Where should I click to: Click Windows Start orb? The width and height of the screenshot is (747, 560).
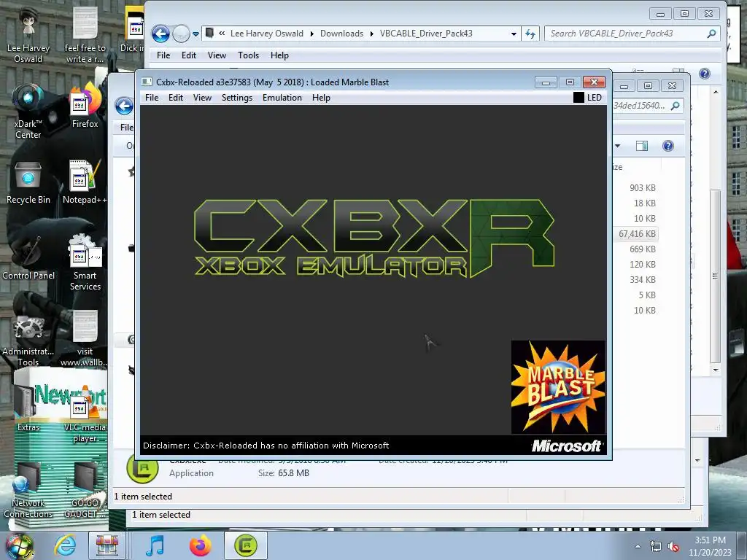point(19,545)
